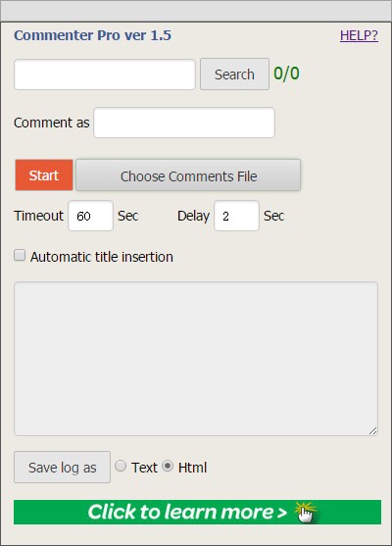Open Choose Comments File button
This screenshot has width=392, height=546.
point(188,175)
